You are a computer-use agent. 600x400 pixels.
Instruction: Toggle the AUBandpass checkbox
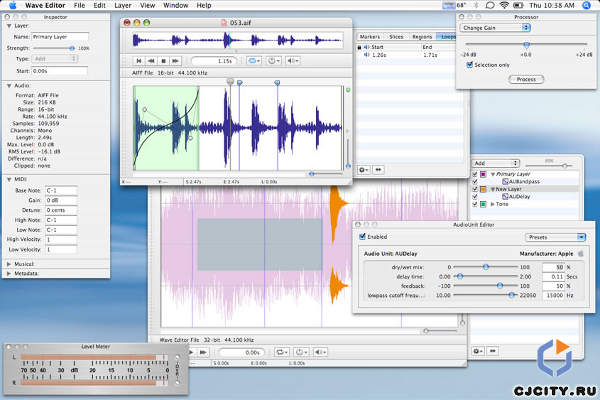(x=475, y=181)
